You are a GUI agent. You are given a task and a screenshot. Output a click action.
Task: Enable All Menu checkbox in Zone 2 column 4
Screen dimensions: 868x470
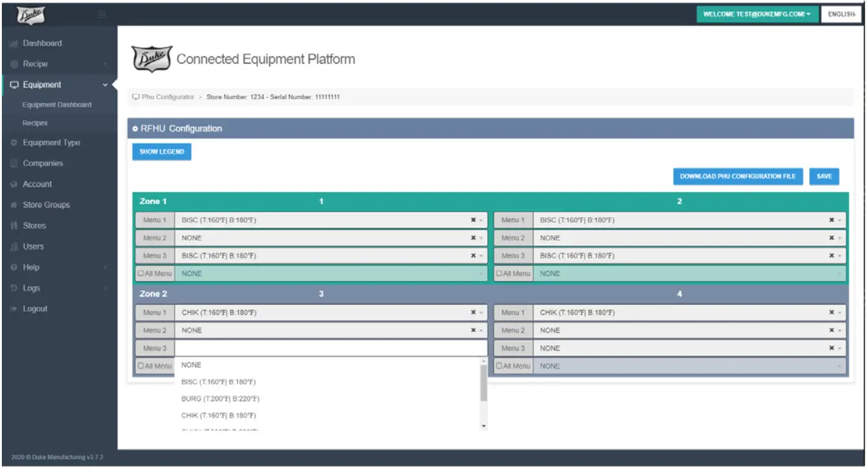500,366
